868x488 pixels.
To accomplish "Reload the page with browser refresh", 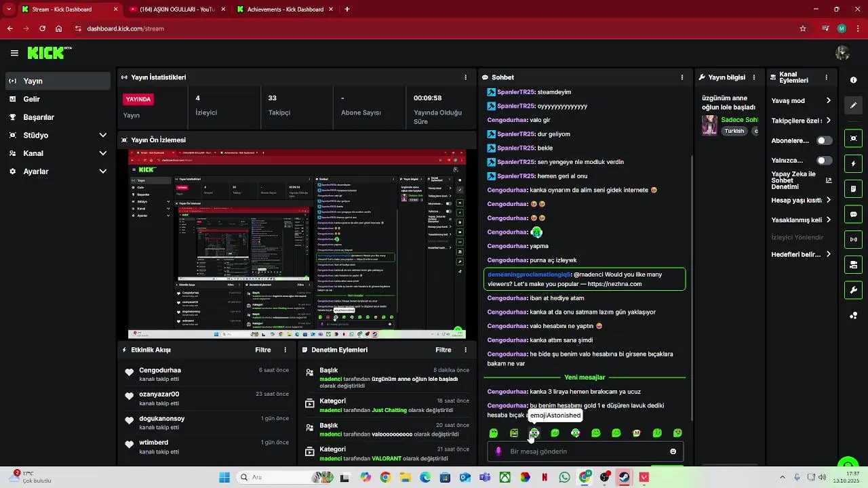I will pos(42,28).
